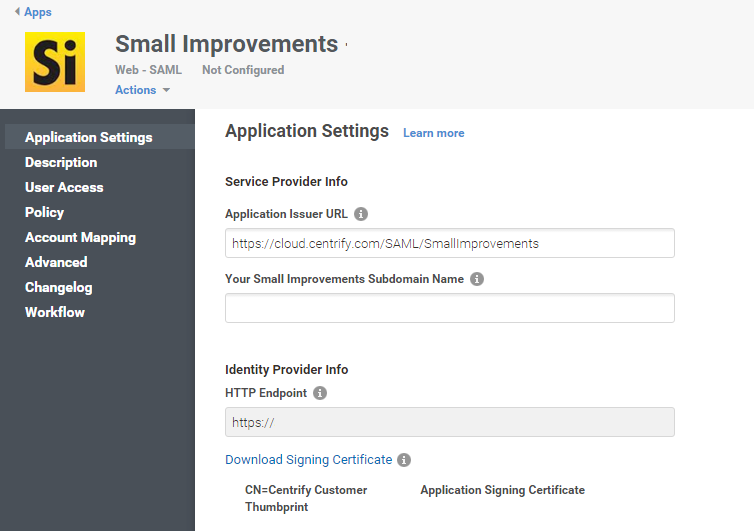Click the Small Improvements Si logo
The width and height of the screenshot is (754, 531).
click(55, 62)
